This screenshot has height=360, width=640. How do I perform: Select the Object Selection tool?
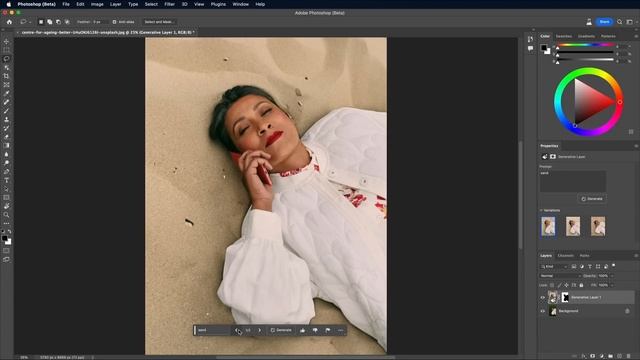(x=6, y=67)
